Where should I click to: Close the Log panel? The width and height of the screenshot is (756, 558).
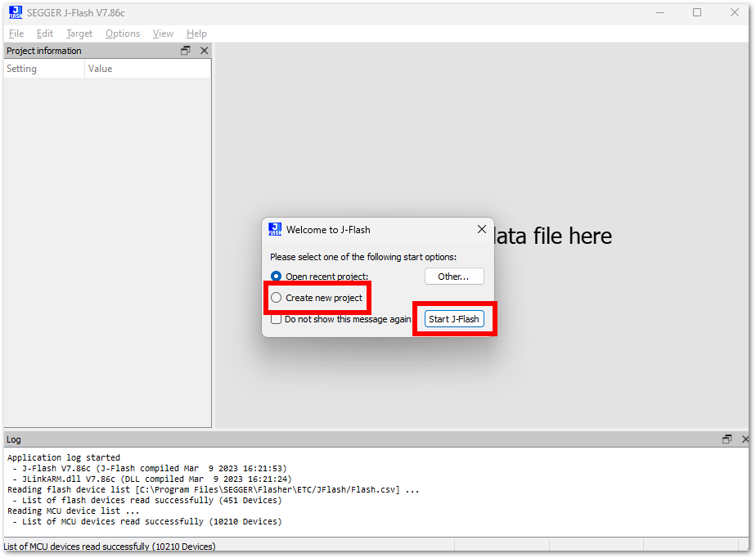pos(745,439)
